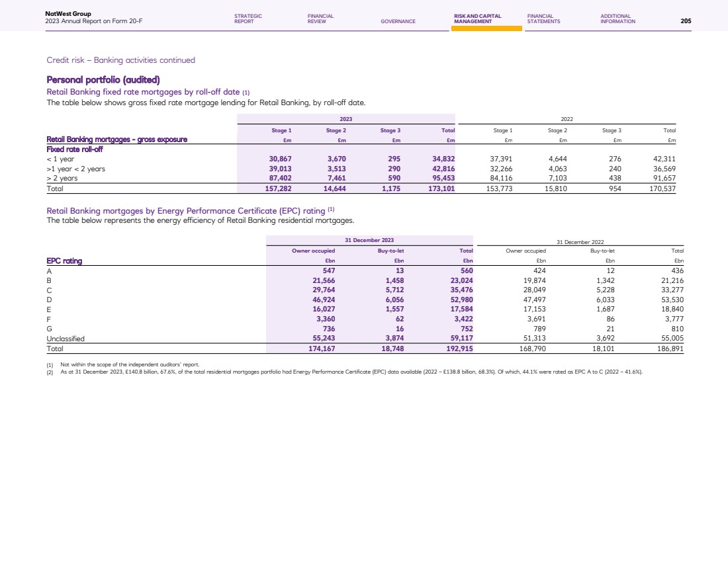
Task: Switch to the Financial Statements tab
Action: tap(543, 19)
